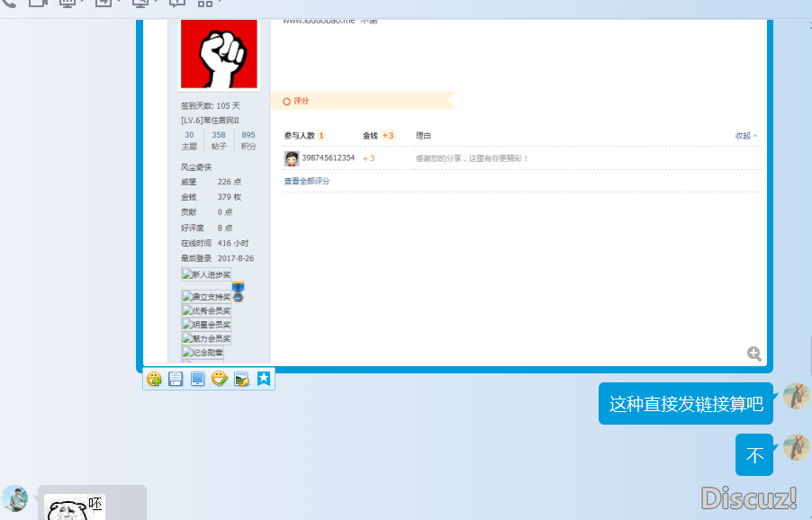Viewport: 812px width, 520px height.
Task: Add image to emoticons with smiley-plus icon
Action: [154, 379]
